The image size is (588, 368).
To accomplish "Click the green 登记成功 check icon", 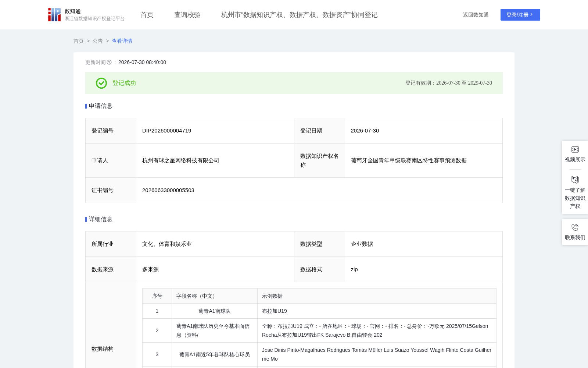I will click(x=101, y=83).
